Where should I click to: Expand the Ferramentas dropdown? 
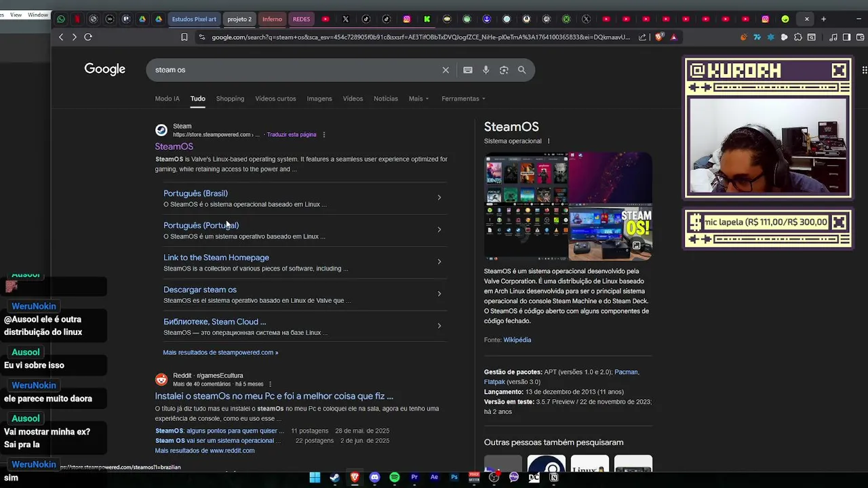coord(463,99)
